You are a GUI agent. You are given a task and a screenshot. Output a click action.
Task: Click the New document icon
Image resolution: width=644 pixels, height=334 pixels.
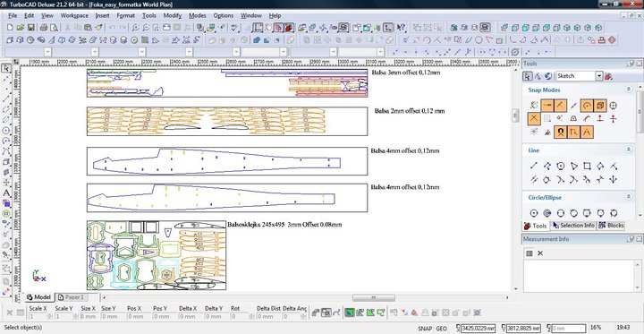pos(10,28)
